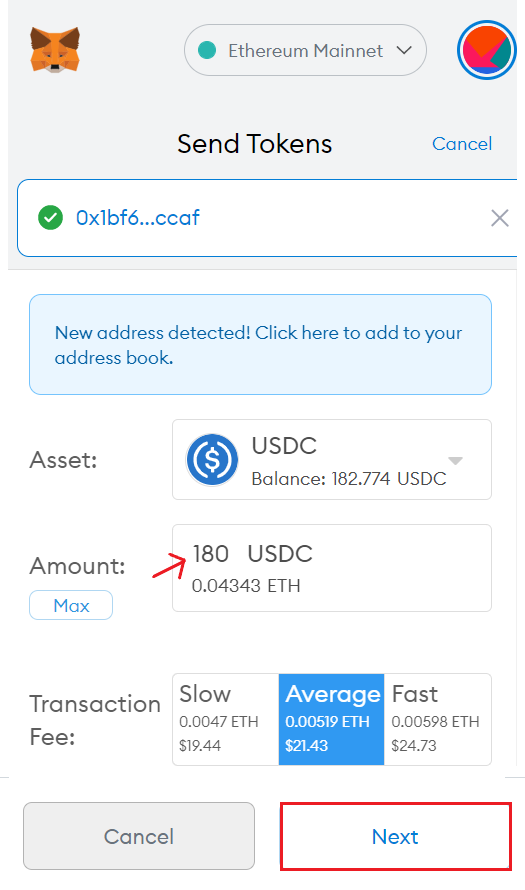Click the 0x1bf6...ccaf recipient address
The height and width of the screenshot is (890, 525).
pos(138,217)
